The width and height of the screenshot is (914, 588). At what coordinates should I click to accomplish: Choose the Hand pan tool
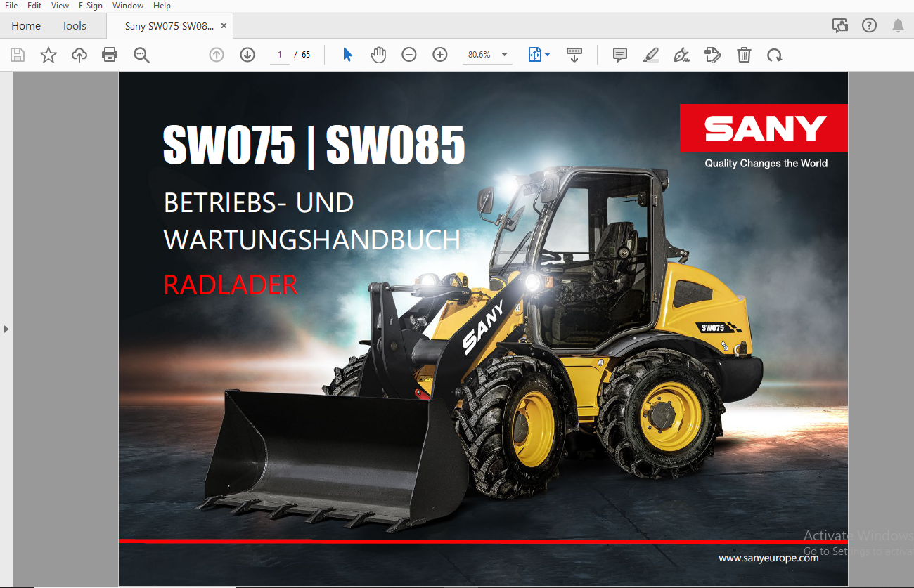point(378,55)
